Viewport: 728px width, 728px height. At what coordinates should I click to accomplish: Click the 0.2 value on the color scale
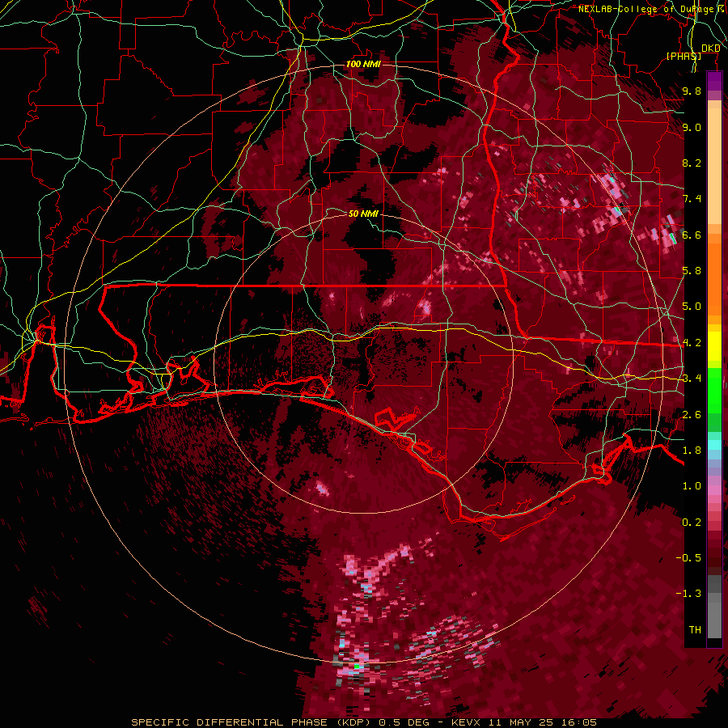pyautogui.click(x=692, y=523)
